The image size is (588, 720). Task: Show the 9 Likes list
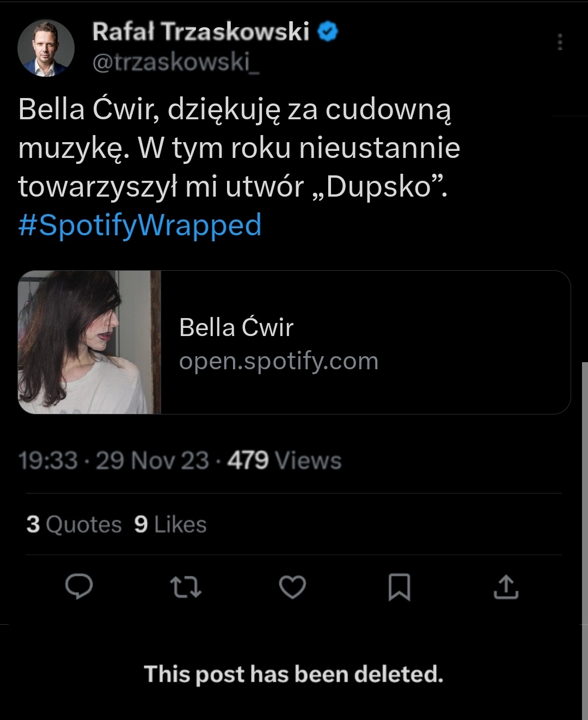(x=170, y=524)
